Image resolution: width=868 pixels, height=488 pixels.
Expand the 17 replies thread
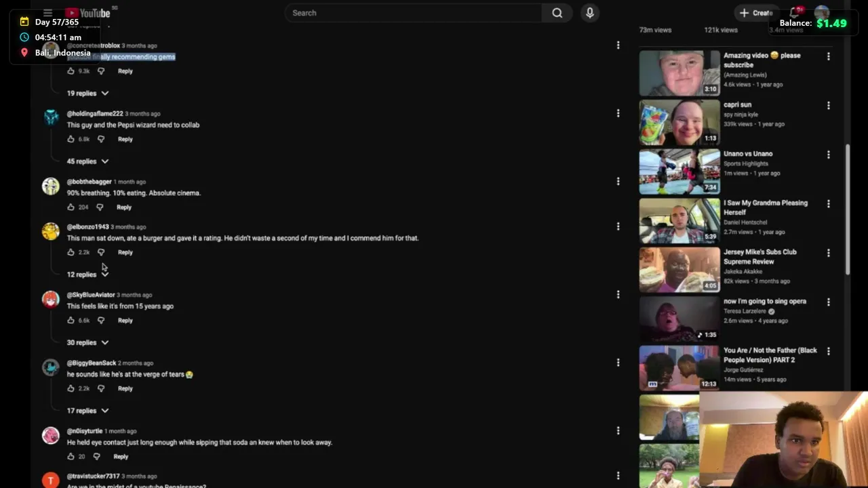pos(88,411)
